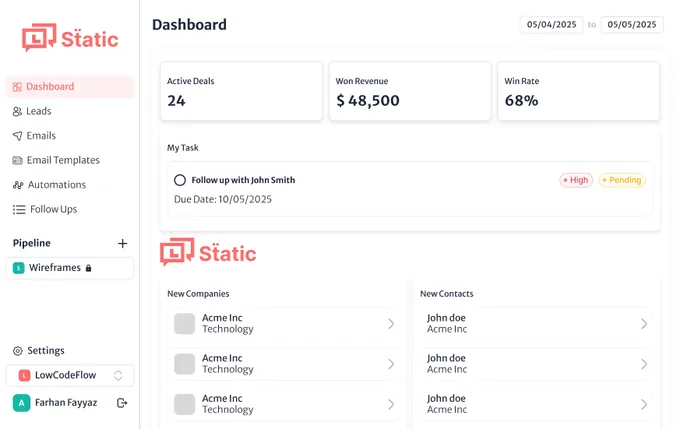Click the first Acme Inc company thumbnail
680x429 pixels.
click(184, 324)
